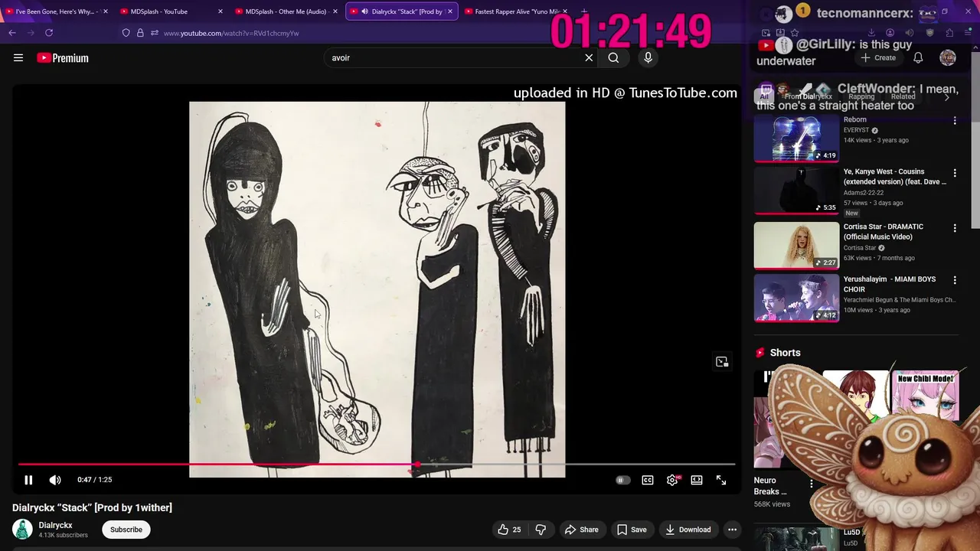
Task: Seek on the red progress bar
Action: click(377, 465)
